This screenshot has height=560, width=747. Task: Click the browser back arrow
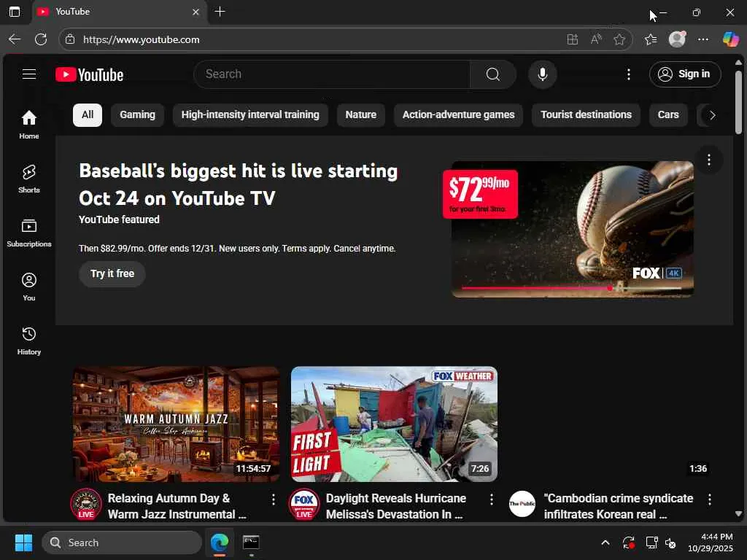(x=15, y=39)
